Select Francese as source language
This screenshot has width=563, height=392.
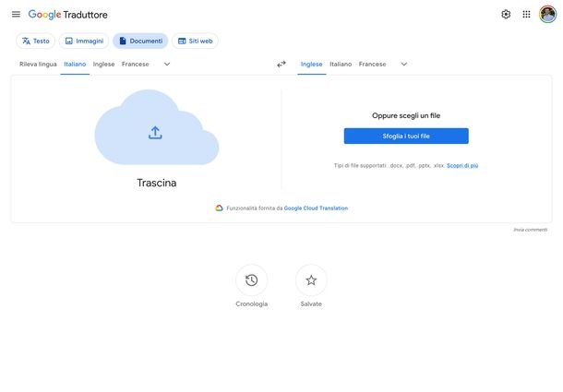[x=135, y=65]
